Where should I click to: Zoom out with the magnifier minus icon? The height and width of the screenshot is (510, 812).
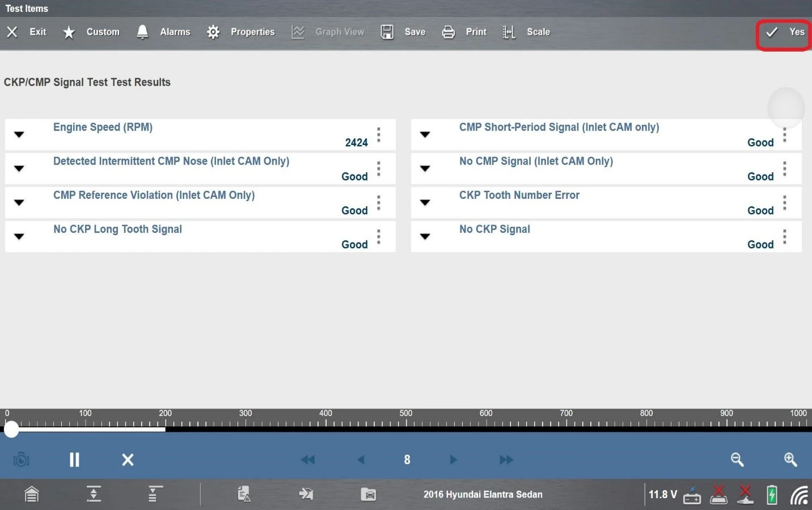coord(737,460)
